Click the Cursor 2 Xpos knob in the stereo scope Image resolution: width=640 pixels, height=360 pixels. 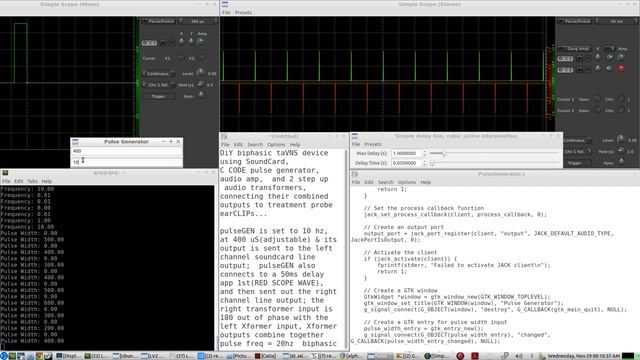click(x=598, y=110)
